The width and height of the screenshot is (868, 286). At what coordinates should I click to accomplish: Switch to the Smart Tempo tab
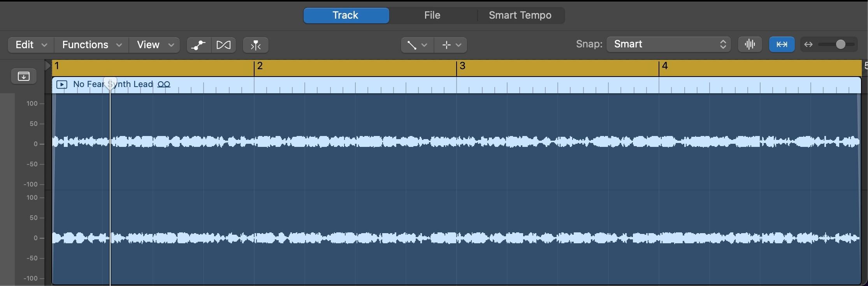click(520, 15)
